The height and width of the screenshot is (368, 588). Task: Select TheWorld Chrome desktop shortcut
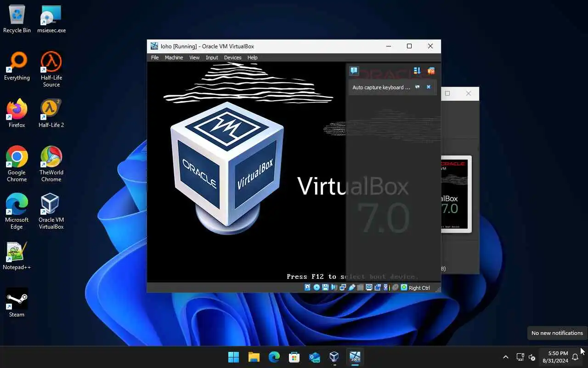[x=51, y=164]
